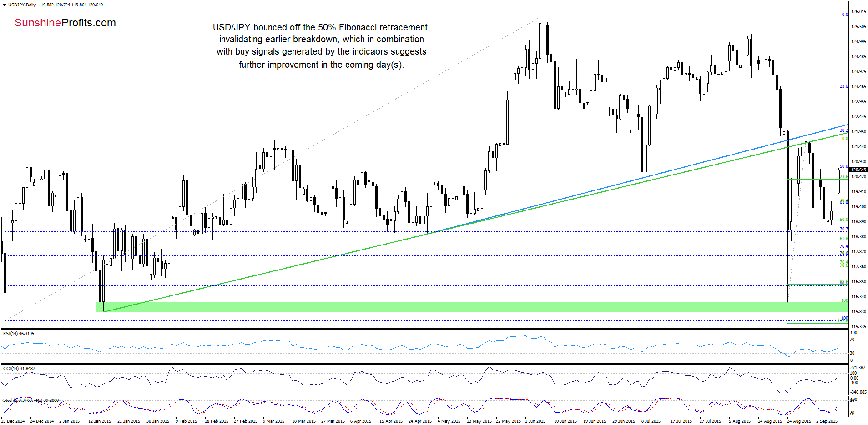This screenshot has height=425, width=868.
Task: Click the 2 Jan 2015 date label
Action: 70,421
